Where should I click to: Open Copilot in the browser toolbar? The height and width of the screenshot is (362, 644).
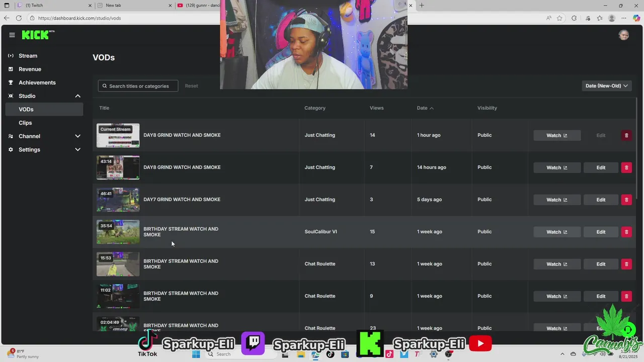pyautogui.click(x=636, y=18)
